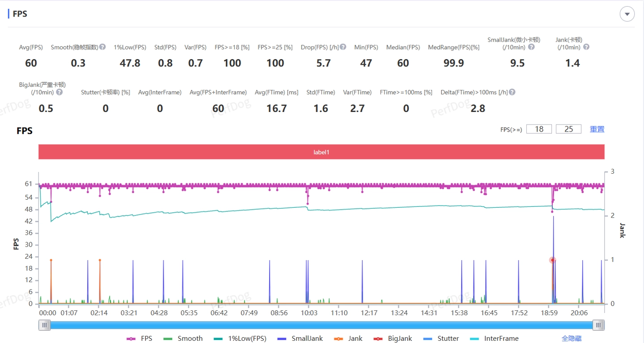Click 全隐藏 to hide all series

pyautogui.click(x=572, y=339)
